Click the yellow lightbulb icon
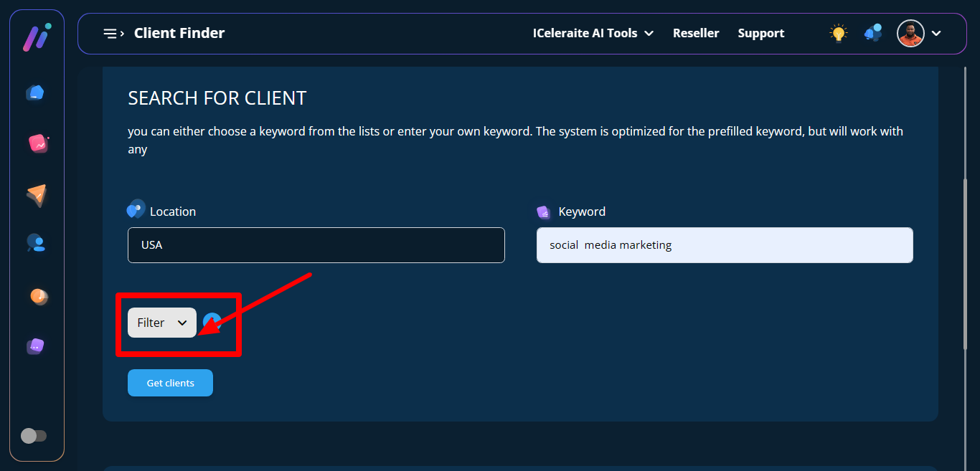The height and width of the screenshot is (471, 980). (x=838, y=33)
